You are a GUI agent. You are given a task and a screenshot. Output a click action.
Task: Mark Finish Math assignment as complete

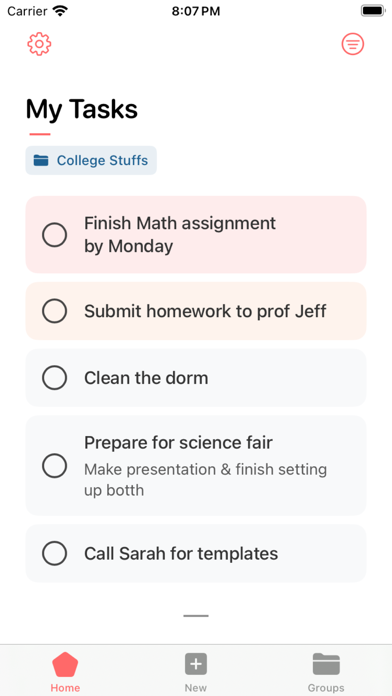point(55,235)
